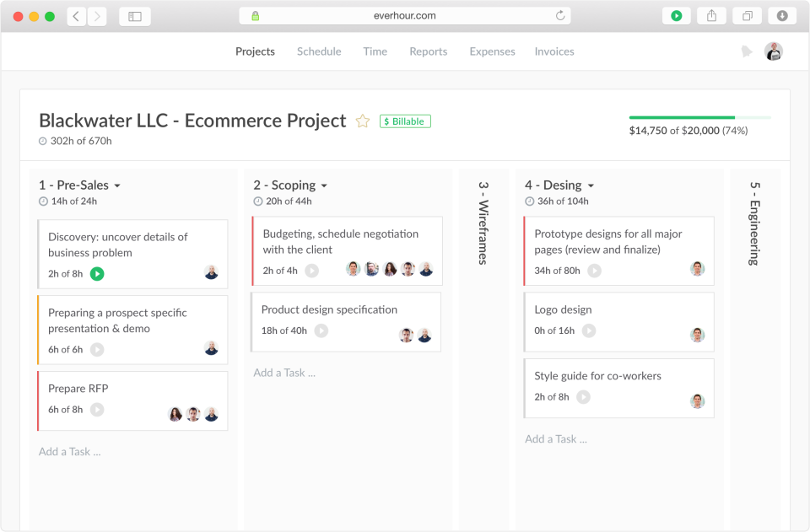The height and width of the screenshot is (532, 810).
Task: Stop the running timer on Discovery task
Action: 97,274
